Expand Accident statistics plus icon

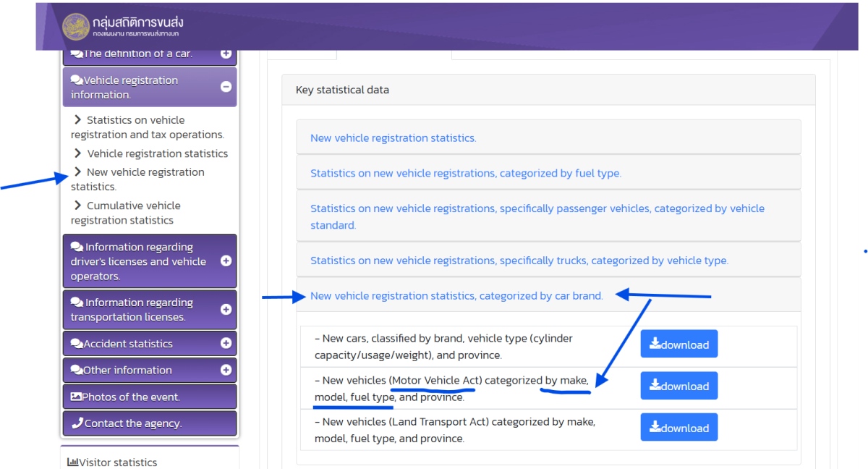[x=226, y=343]
